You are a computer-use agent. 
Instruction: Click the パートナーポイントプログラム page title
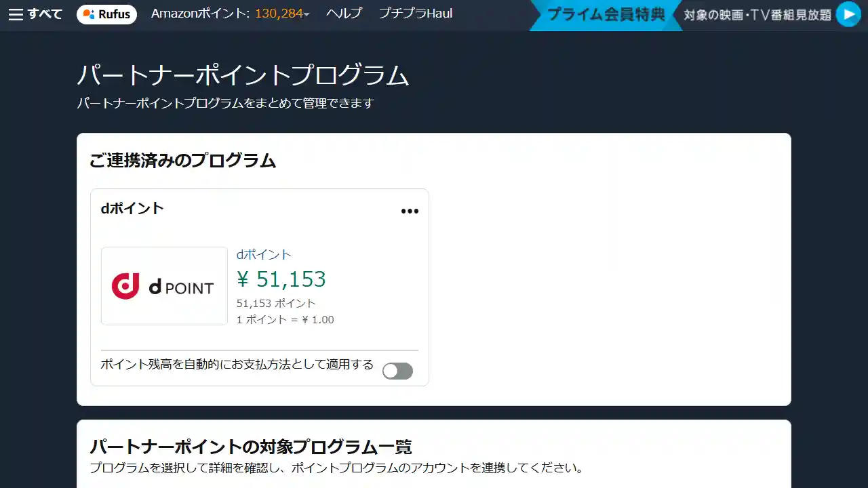pyautogui.click(x=243, y=75)
